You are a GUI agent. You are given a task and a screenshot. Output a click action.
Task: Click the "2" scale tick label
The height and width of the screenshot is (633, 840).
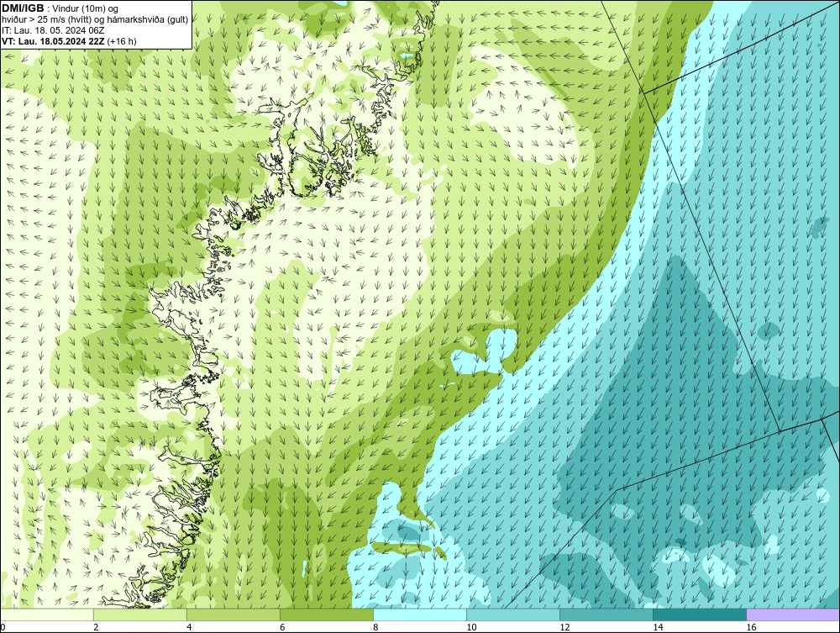pos(96,627)
